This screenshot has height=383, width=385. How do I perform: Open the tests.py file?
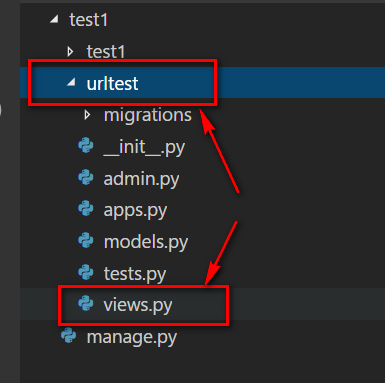pyautogui.click(x=135, y=274)
